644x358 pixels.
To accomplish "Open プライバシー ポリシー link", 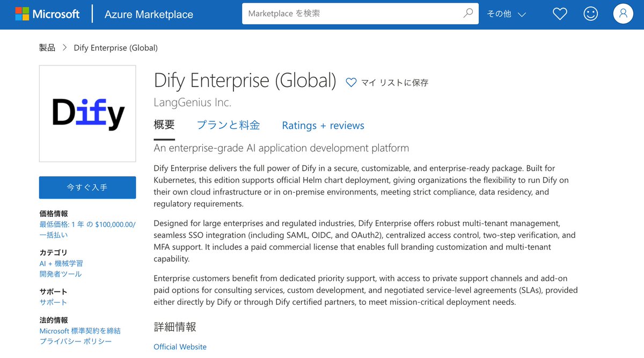I will [x=76, y=341].
